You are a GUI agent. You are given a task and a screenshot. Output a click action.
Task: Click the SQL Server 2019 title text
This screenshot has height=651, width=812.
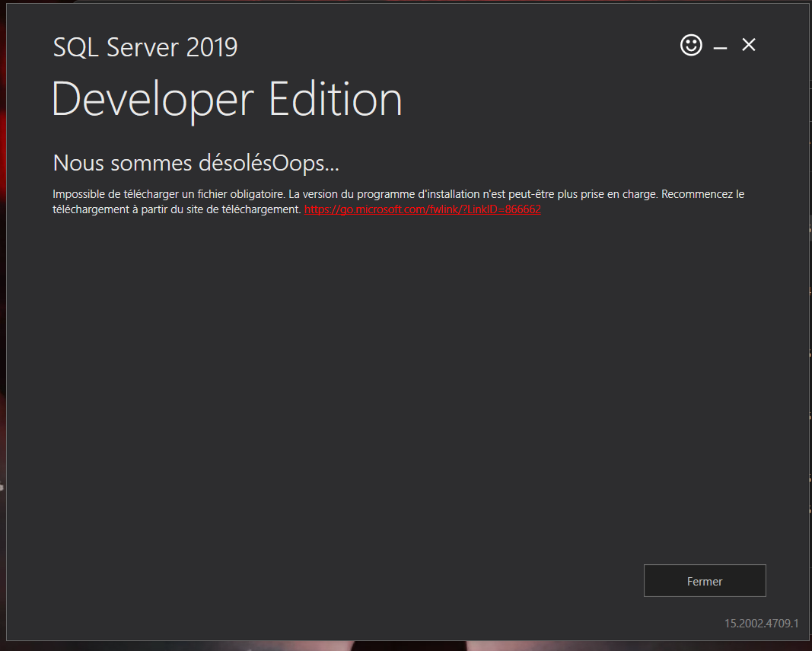(x=145, y=46)
